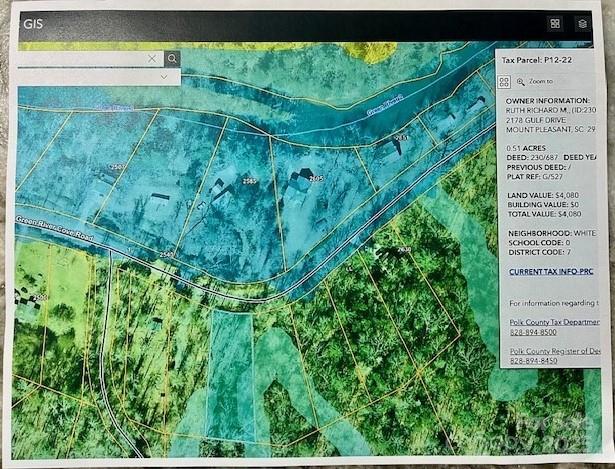Click the search magnifier button
Image resolution: width=615 pixels, height=469 pixels.
coord(172,59)
